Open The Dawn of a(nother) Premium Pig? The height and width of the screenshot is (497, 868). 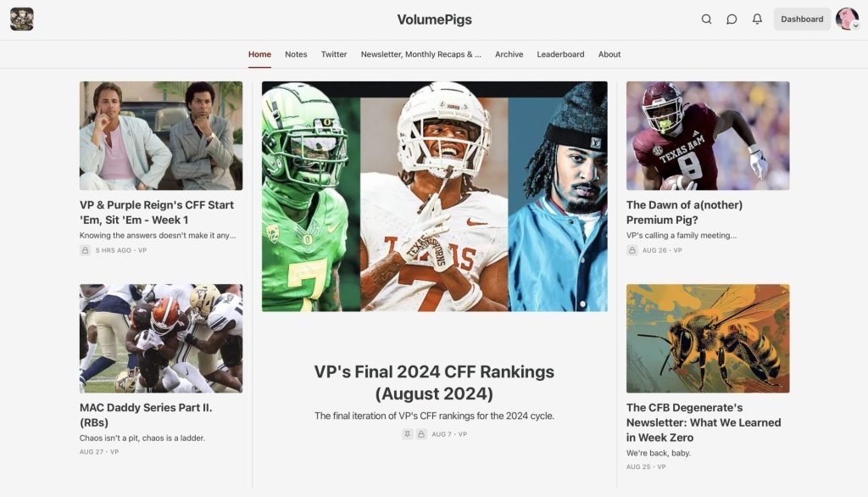point(684,212)
